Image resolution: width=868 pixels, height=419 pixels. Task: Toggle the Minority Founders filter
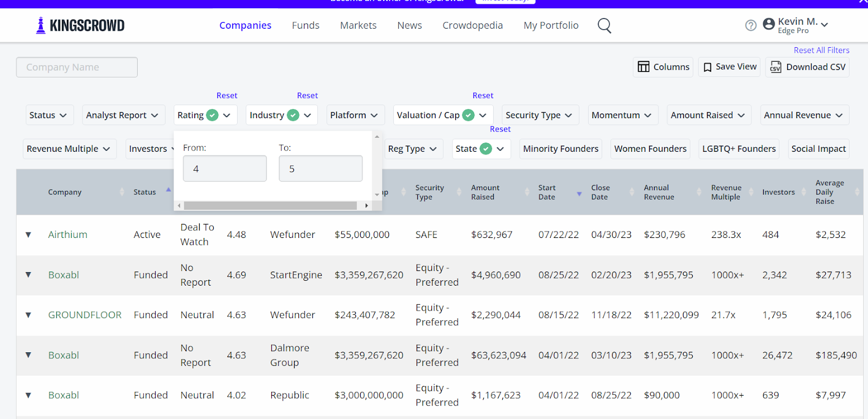561,149
